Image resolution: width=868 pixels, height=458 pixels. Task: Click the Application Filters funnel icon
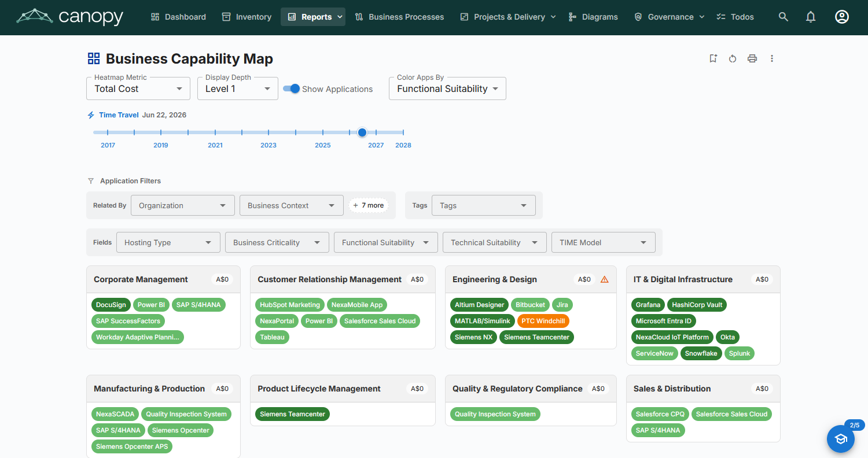point(91,181)
